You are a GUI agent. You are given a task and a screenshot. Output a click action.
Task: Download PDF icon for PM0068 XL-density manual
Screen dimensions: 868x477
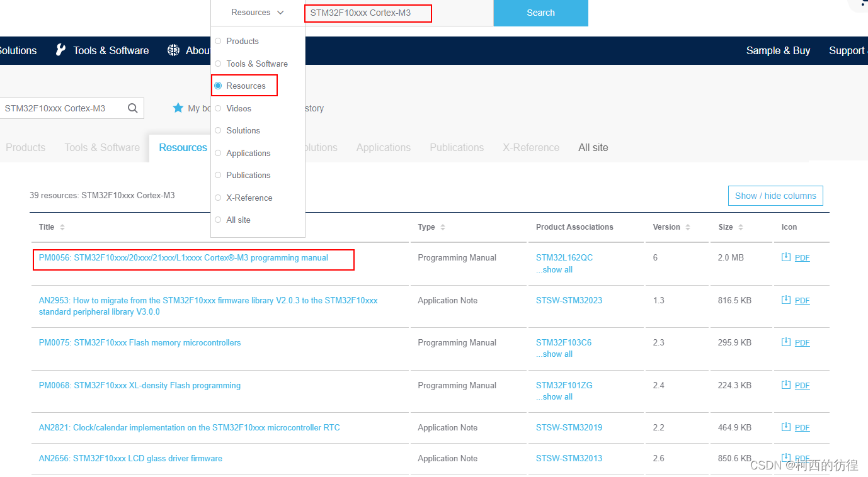(x=785, y=385)
